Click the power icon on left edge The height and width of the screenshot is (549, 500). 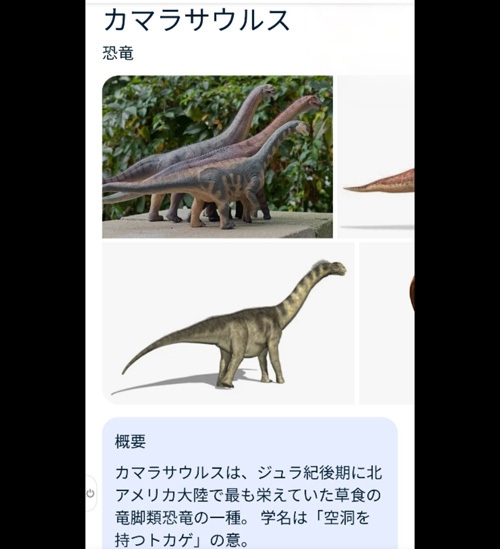(90, 493)
